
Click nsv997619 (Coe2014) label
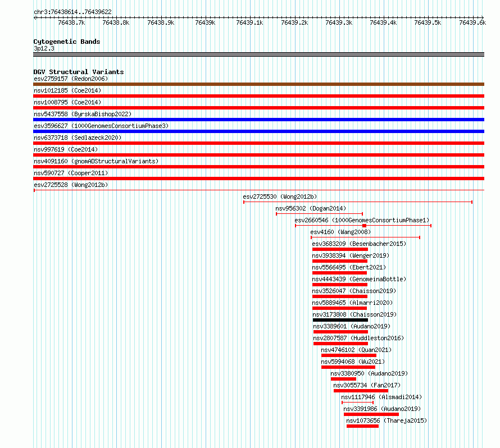(x=66, y=149)
